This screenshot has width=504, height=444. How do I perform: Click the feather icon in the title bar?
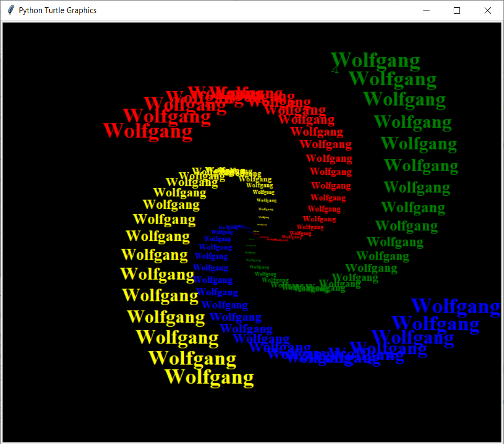point(10,10)
